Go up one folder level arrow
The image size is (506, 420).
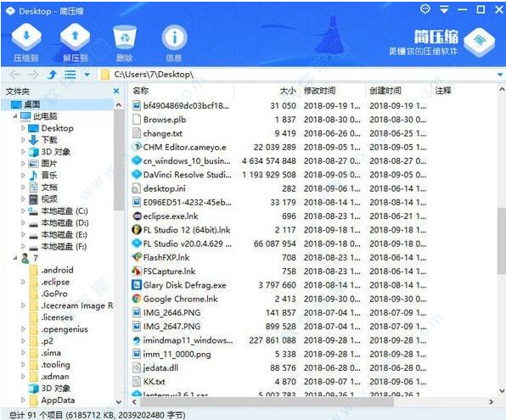pyautogui.click(x=52, y=75)
